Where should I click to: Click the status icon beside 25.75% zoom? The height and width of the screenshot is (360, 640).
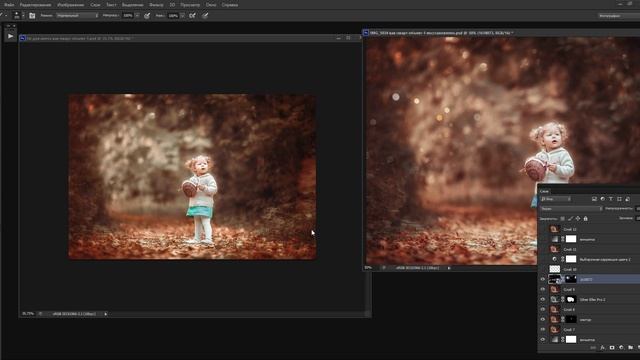[40, 314]
